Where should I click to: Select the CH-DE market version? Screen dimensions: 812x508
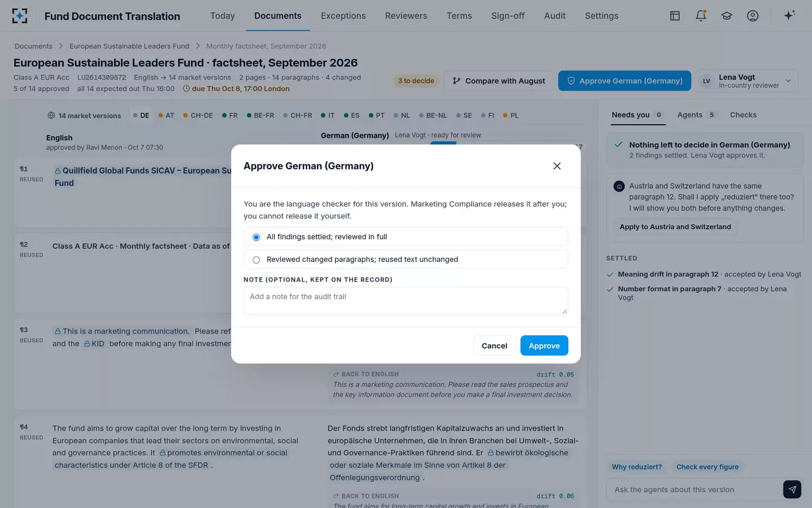198,116
